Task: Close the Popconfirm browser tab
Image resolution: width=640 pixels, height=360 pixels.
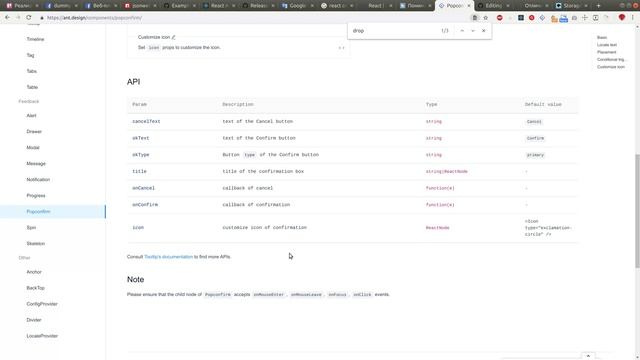Action: pyautogui.click(x=469, y=6)
